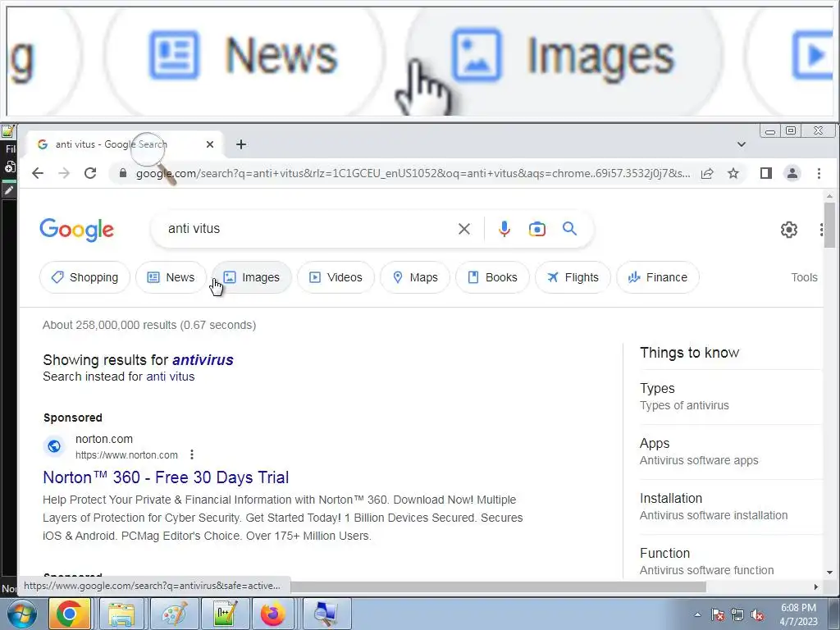Bookmark this page with the star icon

coord(733,173)
